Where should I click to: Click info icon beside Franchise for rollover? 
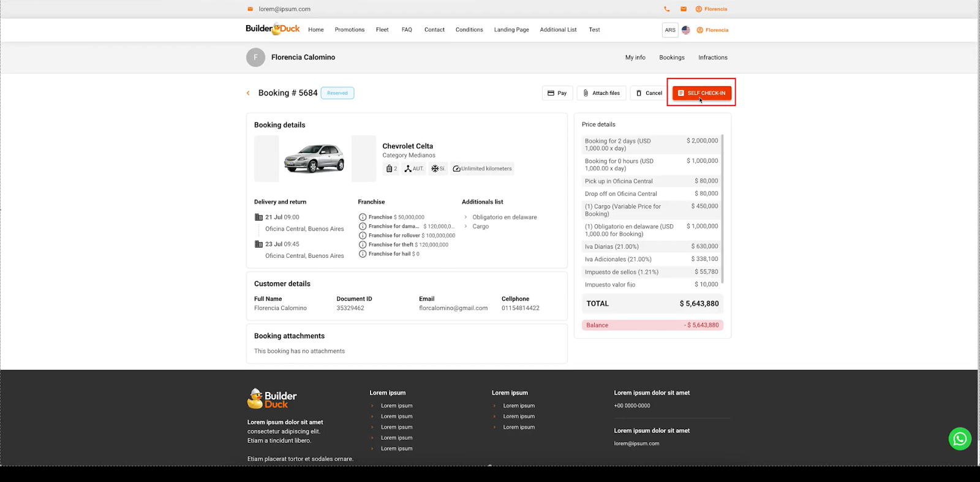(363, 236)
